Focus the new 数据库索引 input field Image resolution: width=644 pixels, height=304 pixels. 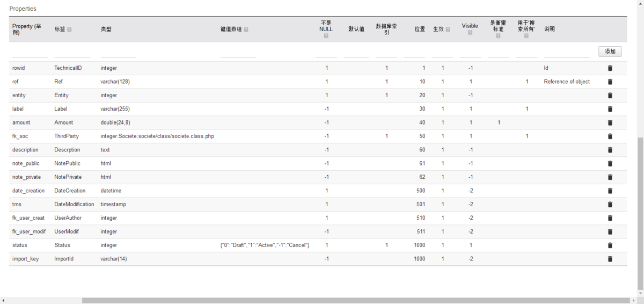(386, 53)
